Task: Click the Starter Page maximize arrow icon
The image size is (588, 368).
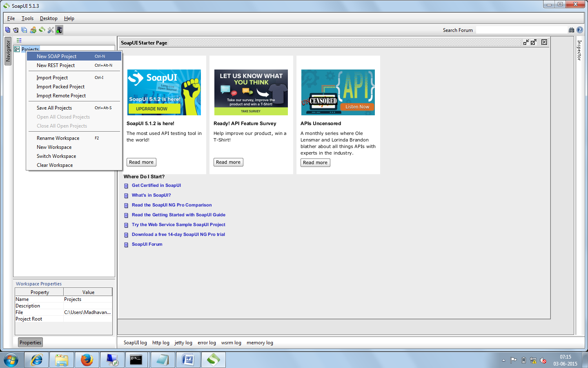Action: tap(534, 42)
